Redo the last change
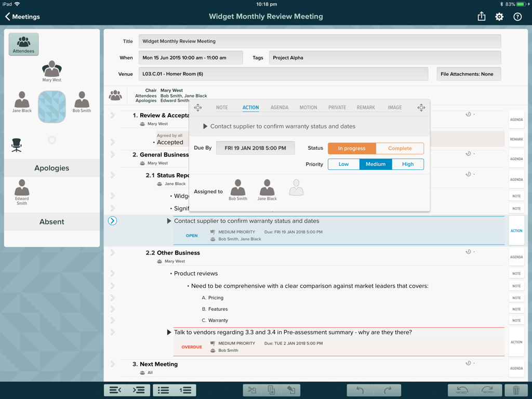 (x=389, y=390)
